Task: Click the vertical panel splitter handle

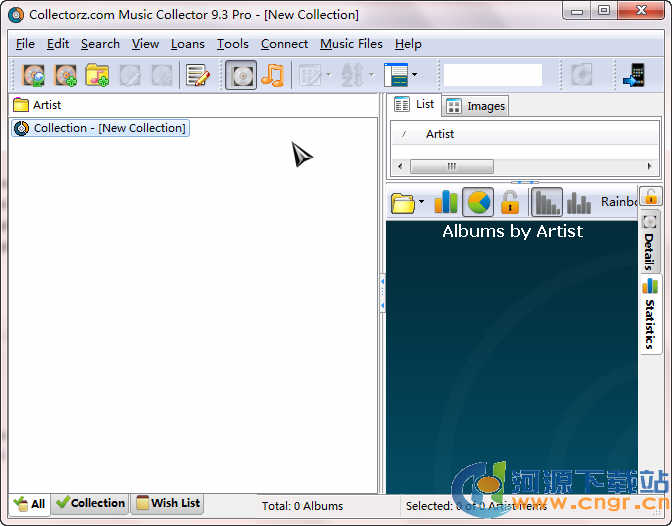Action: pos(382,293)
